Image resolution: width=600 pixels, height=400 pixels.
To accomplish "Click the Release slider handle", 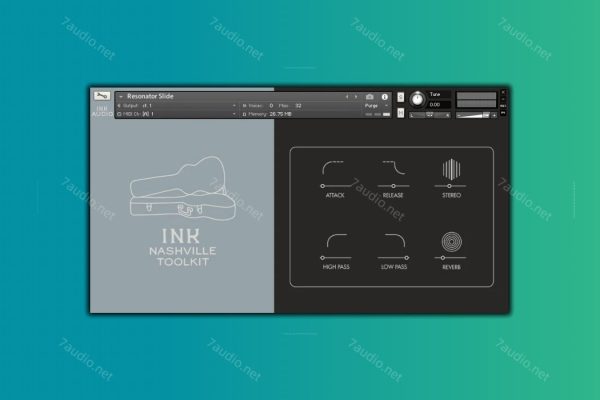I will 393,186.
